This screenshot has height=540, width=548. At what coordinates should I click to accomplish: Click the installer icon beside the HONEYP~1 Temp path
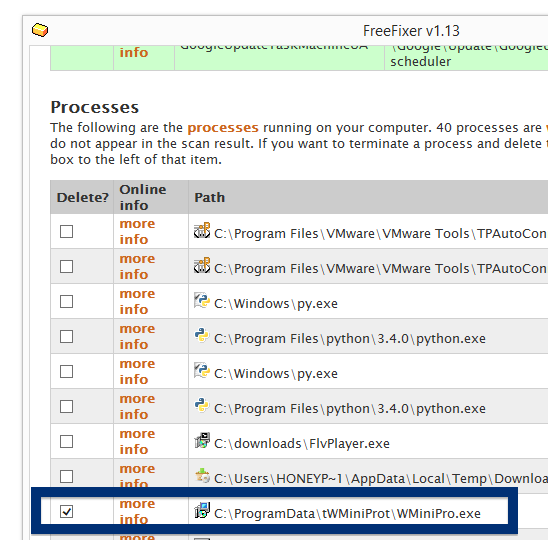coord(202,476)
